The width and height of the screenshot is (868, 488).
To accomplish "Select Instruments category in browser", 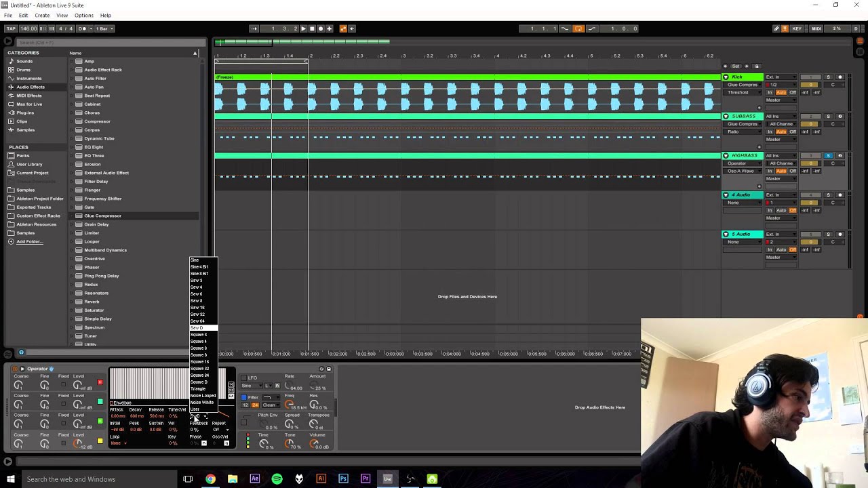I will click(28, 78).
